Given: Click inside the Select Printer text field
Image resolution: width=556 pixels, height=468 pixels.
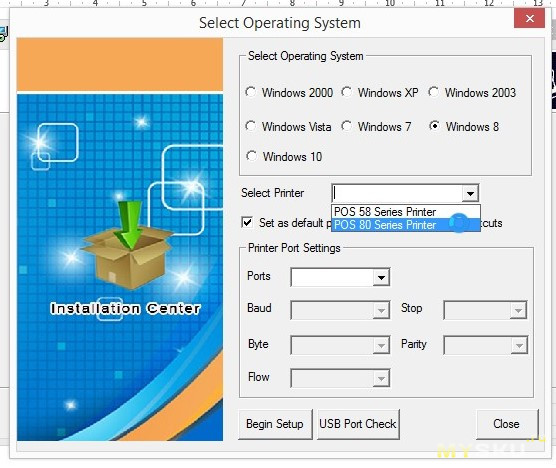Looking at the screenshot, I should coord(397,193).
